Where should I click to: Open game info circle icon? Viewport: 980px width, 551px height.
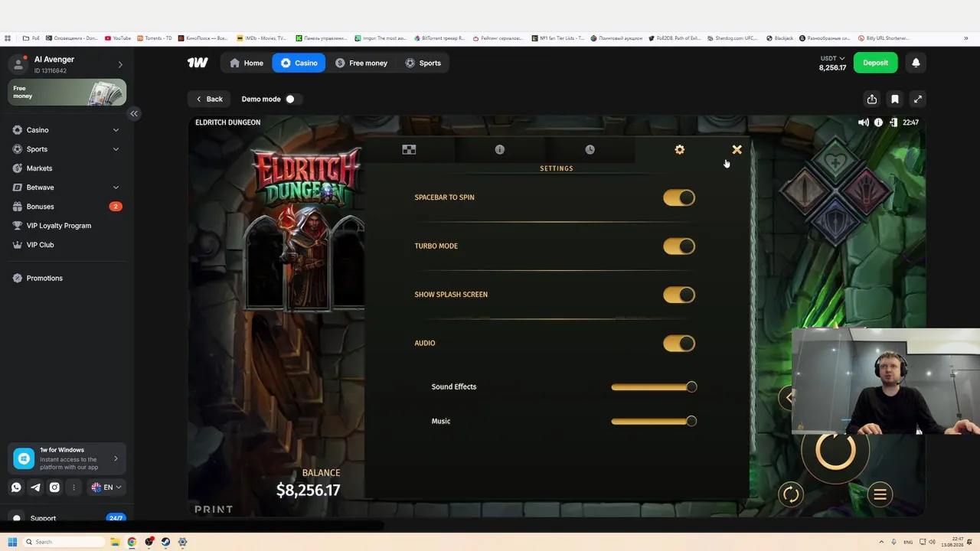878,122
